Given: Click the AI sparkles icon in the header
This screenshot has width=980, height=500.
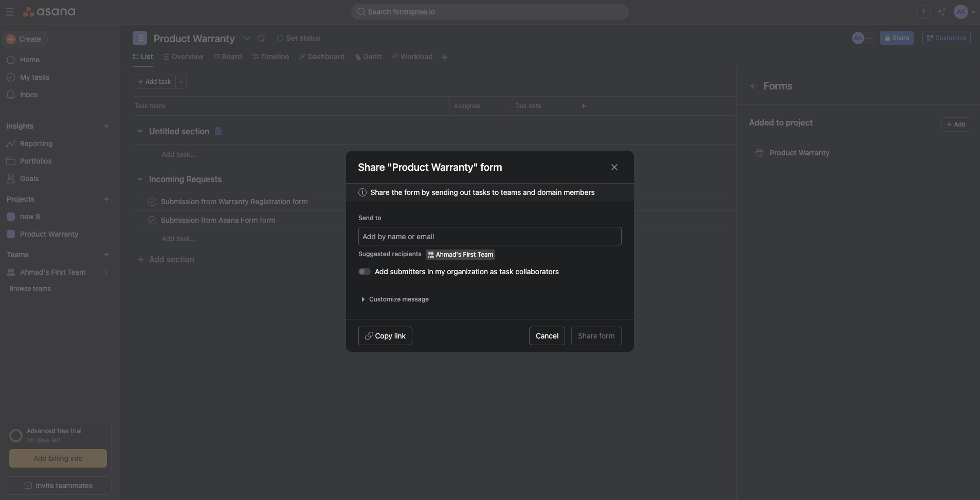Looking at the screenshot, I should point(941,11).
